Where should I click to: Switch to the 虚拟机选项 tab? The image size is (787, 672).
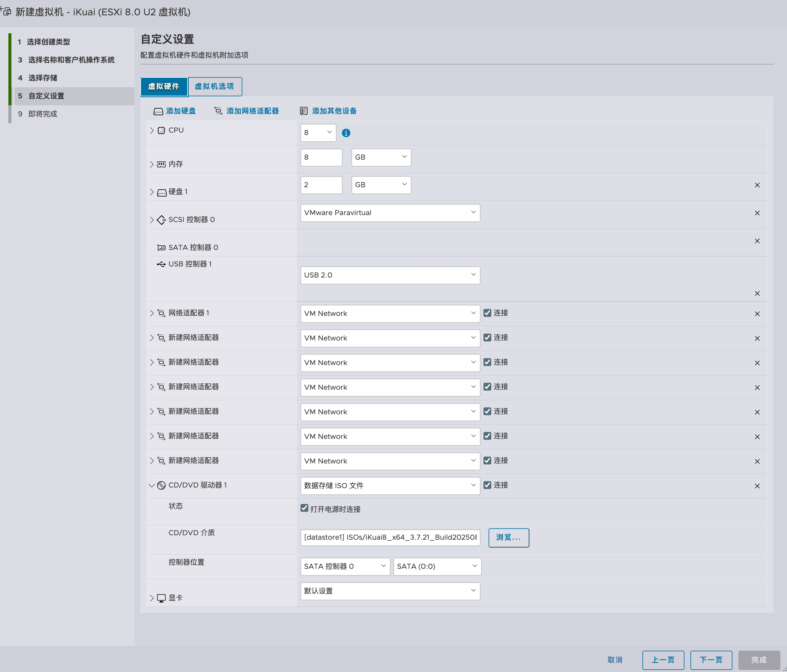point(215,87)
